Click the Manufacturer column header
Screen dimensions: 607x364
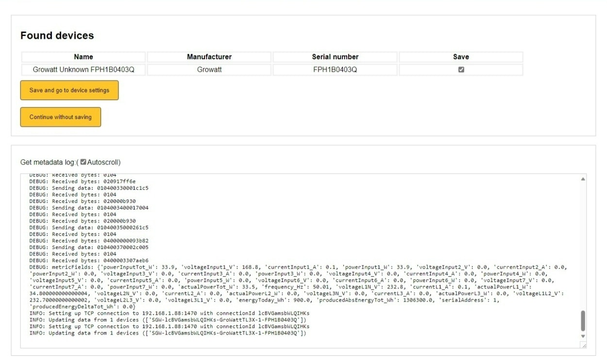(x=209, y=57)
